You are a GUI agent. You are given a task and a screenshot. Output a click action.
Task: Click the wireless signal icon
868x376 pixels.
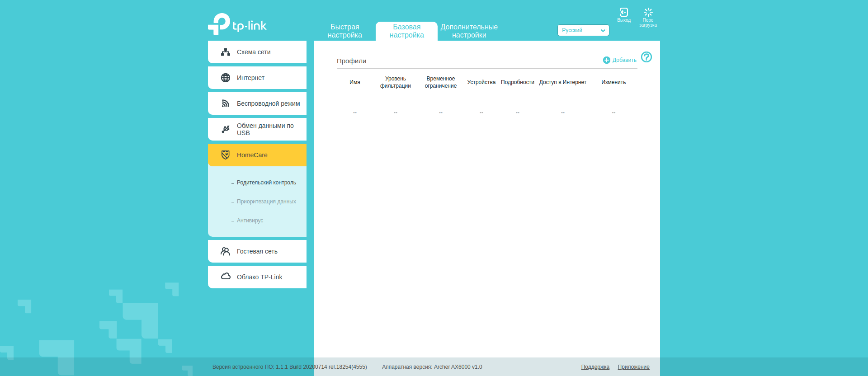coord(226,103)
